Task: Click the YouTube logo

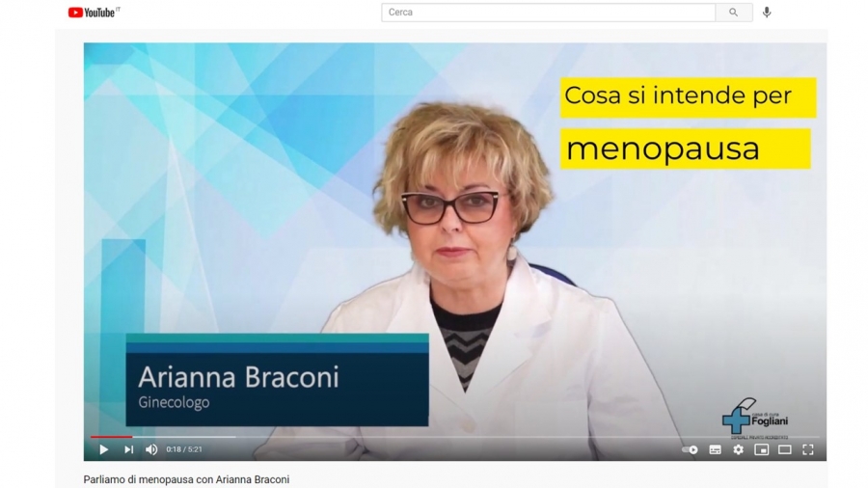Action: (x=94, y=13)
